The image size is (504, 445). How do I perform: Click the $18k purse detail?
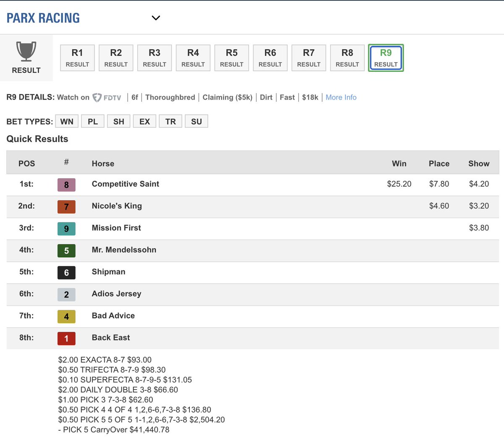[x=310, y=97]
